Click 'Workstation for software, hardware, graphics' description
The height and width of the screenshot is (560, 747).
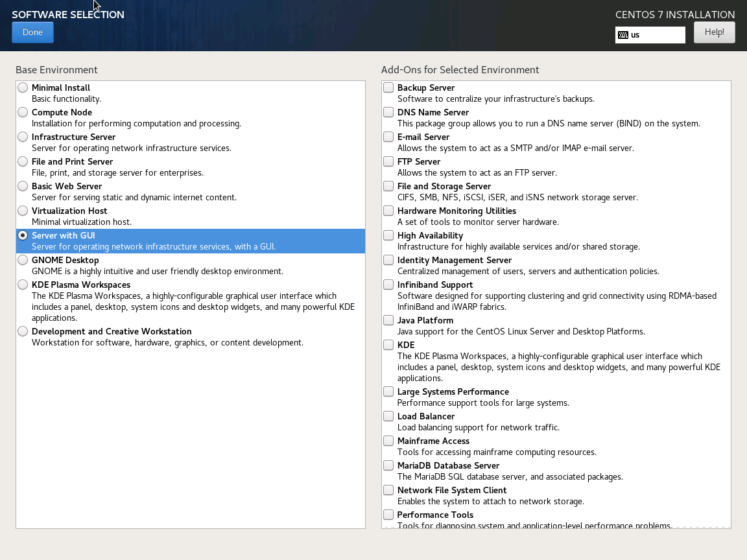pyautogui.click(x=167, y=343)
